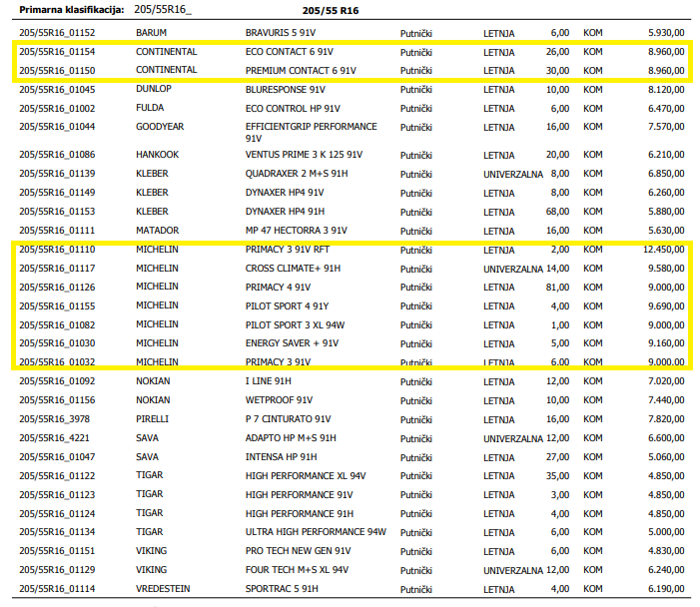Select PRIMACY 4 91V model
The height and width of the screenshot is (607, 700).
point(279,288)
